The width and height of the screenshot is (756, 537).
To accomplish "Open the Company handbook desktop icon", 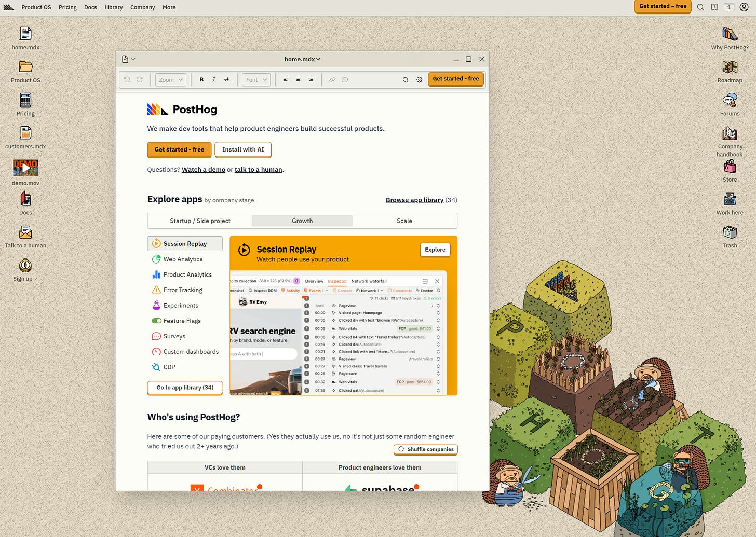I will pos(730,133).
